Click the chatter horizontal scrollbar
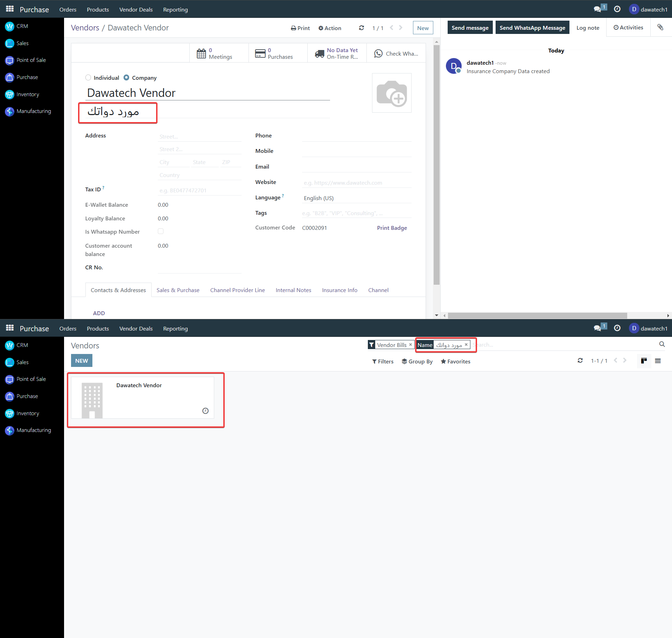672x638 pixels. point(537,316)
